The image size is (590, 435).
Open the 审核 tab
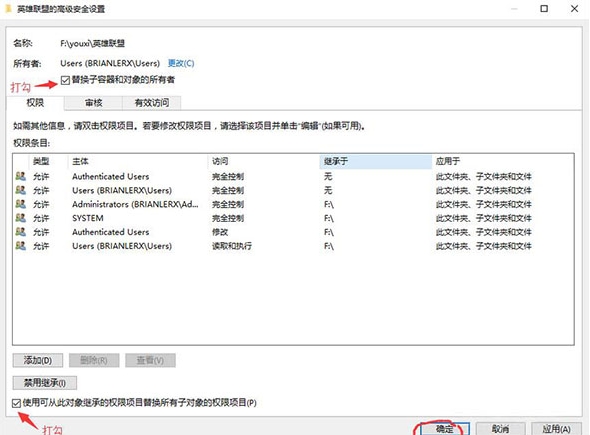click(93, 103)
